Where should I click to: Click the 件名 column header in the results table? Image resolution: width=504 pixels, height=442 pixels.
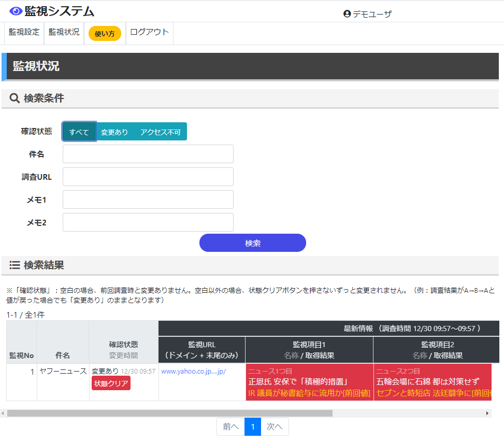63,341
